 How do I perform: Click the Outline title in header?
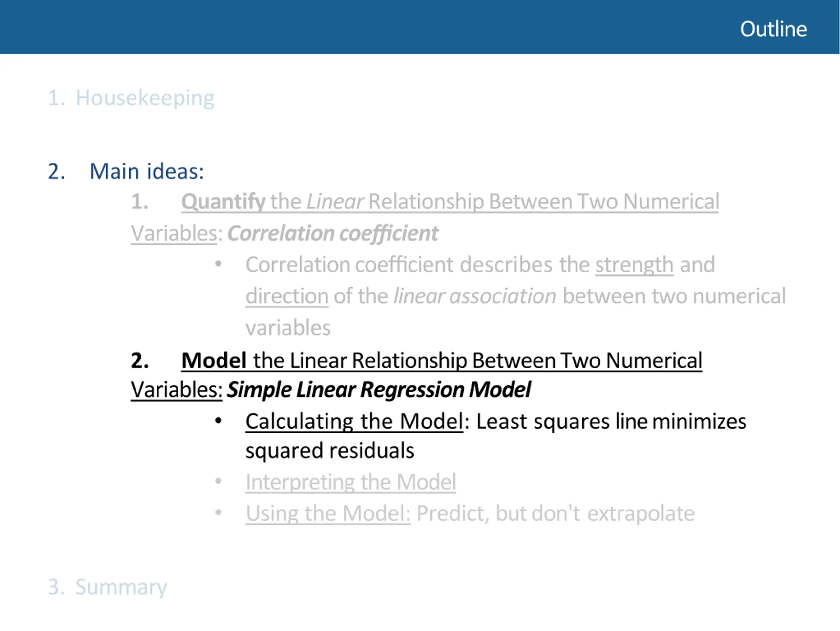[773, 29]
